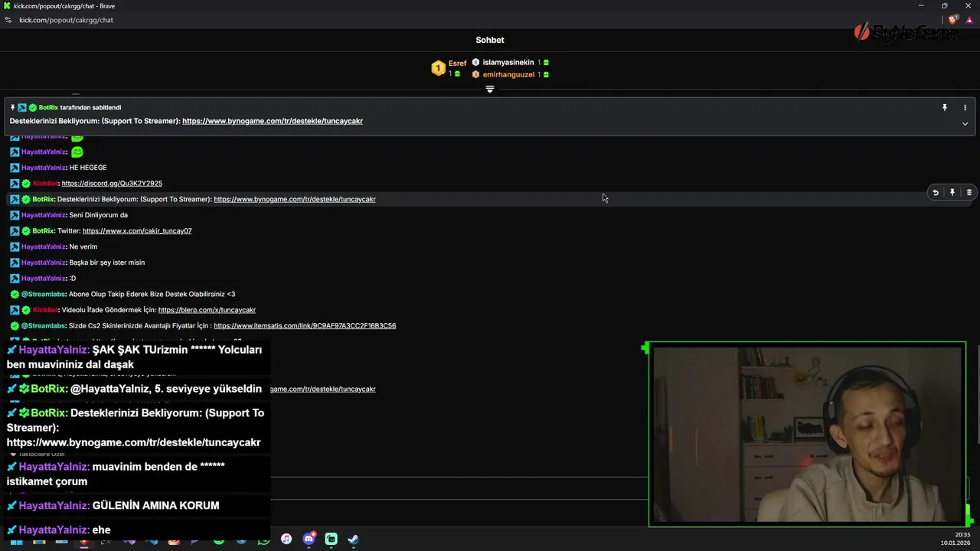Open the itemsatis.com link from Streamlabs
980x551 pixels.
pyautogui.click(x=305, y=326)
